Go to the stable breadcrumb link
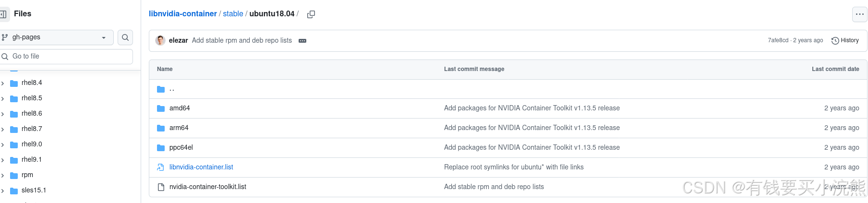868x203 pixels. click(x=233, y=14)
